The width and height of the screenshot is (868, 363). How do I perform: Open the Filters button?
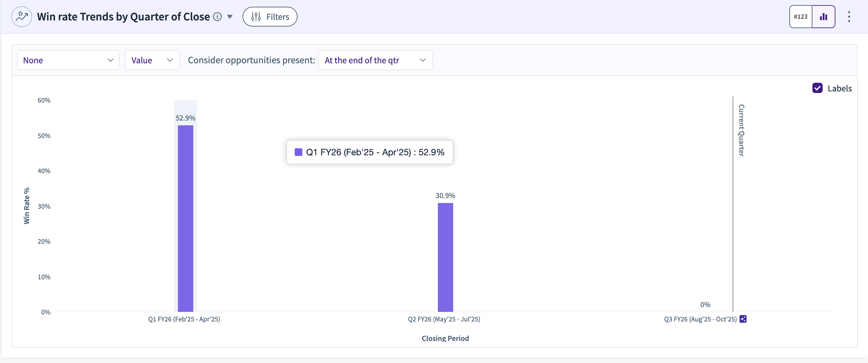pyautogui.click(x=269, y=17)
